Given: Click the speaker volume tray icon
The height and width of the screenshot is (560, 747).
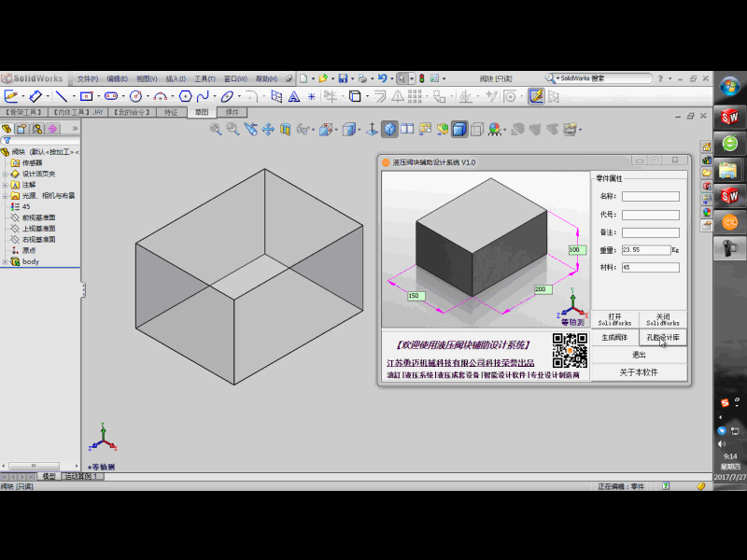Looking at the screenshot, I should click(x=721, y=444).
